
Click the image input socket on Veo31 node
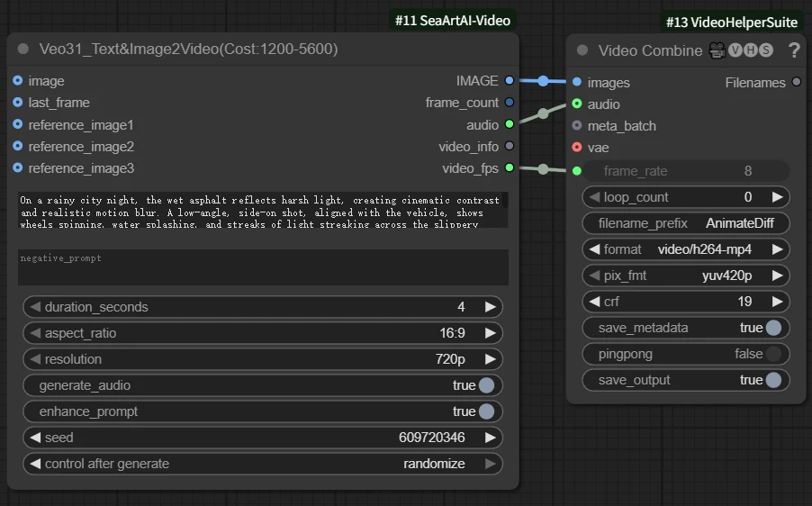pyautogui.click(x=18, y=81)
